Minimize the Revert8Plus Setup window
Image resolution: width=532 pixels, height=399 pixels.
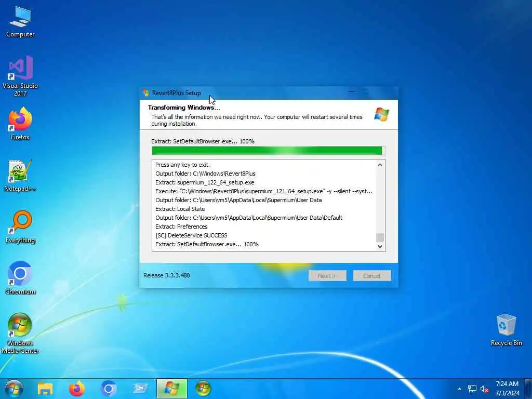click(x=352, y=92)
